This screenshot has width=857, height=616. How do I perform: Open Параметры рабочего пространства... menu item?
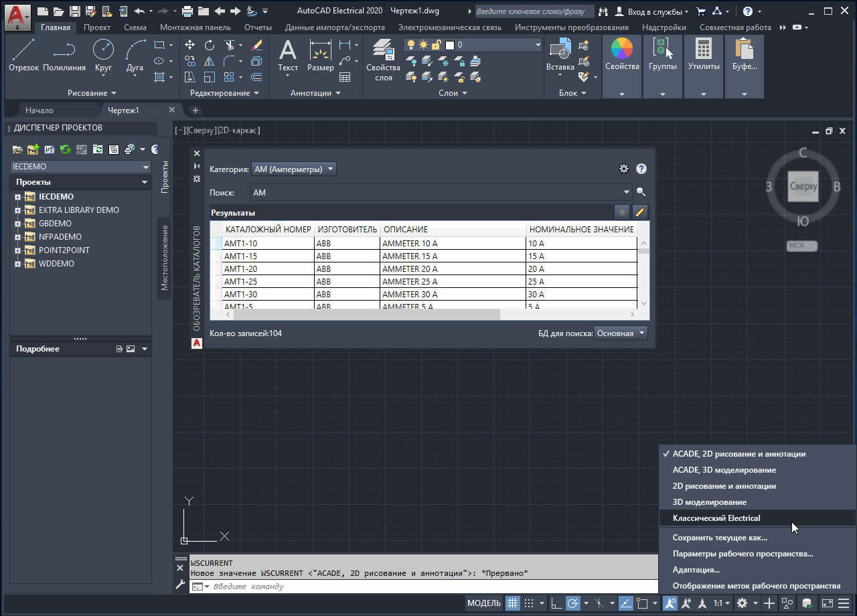[x=757, y=554]
